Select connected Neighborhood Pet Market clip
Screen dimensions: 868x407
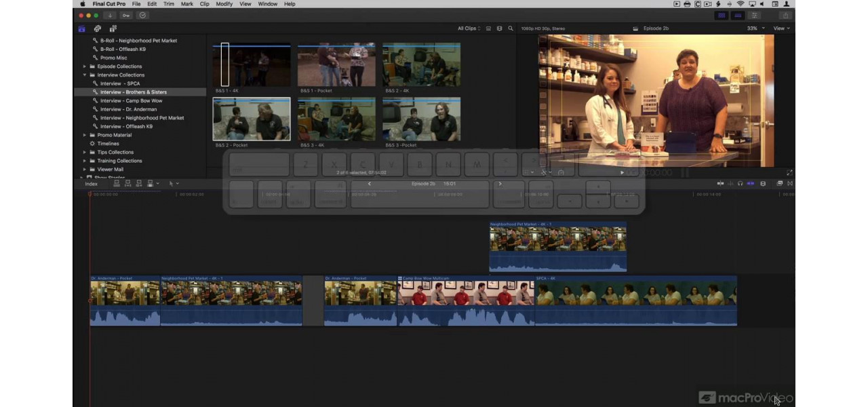tap(557, 246)
